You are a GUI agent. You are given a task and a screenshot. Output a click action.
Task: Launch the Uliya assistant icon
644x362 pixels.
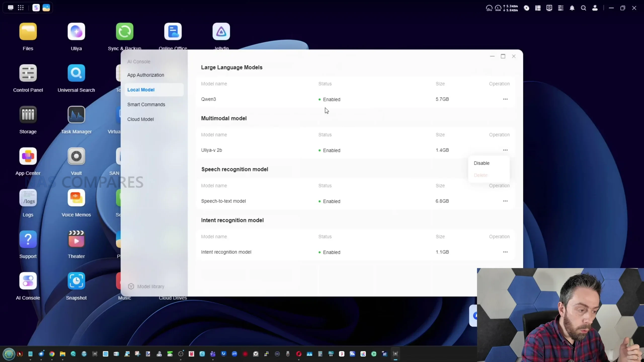coord(76,32)
